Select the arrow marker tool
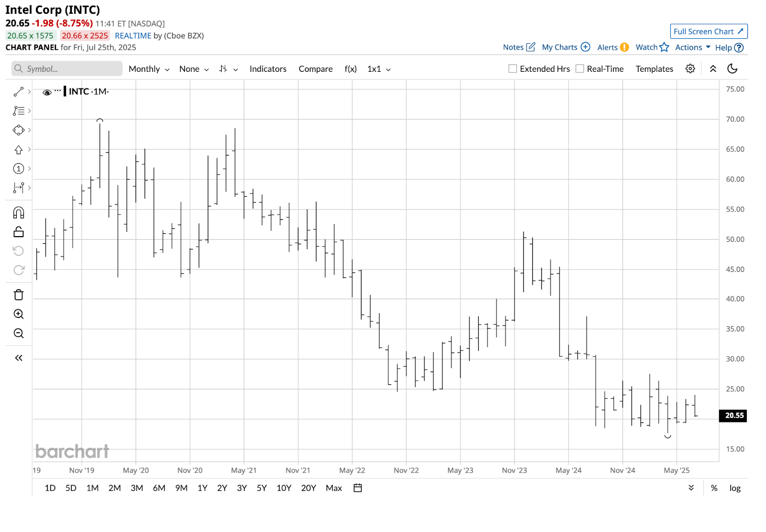This screenshot has height=532, width=766. coord(18,149)
